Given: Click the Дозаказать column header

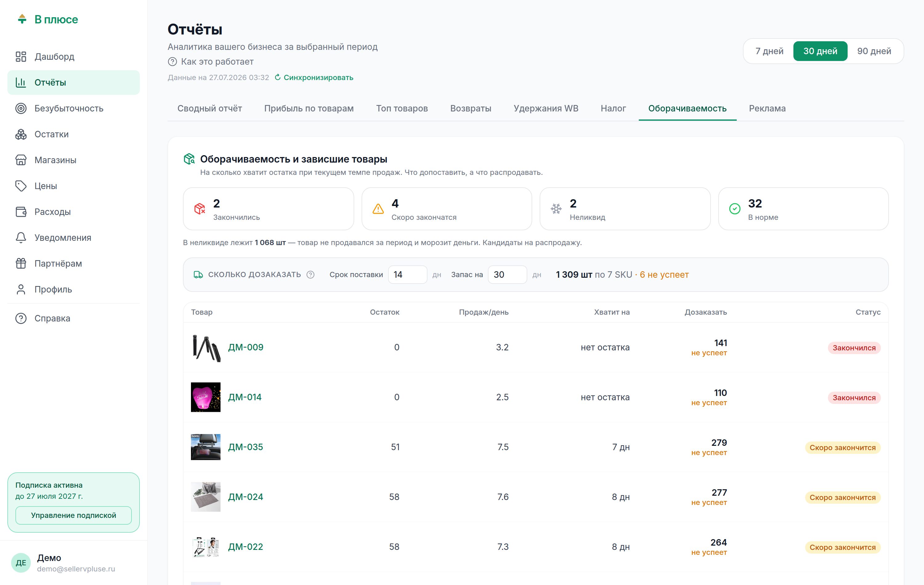Looking at the screenshot, I should click(x=706, y=312).
